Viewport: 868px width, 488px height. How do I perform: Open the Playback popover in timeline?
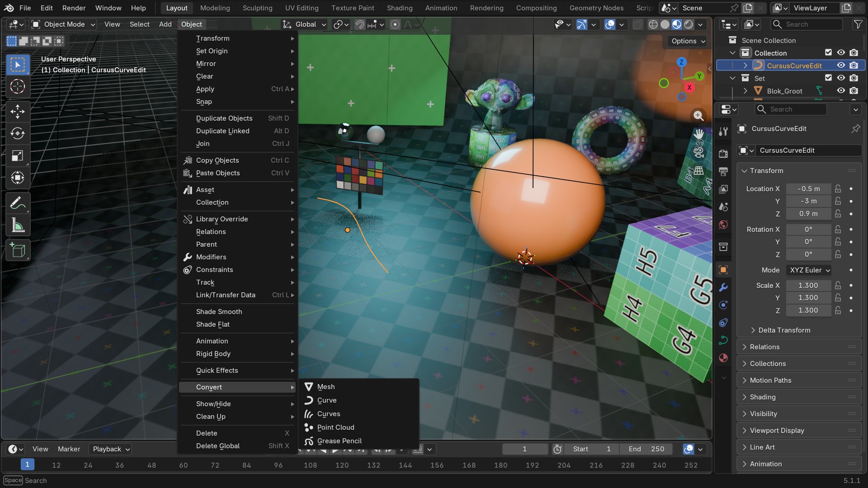pyautogui.click(x=111, y=449)
